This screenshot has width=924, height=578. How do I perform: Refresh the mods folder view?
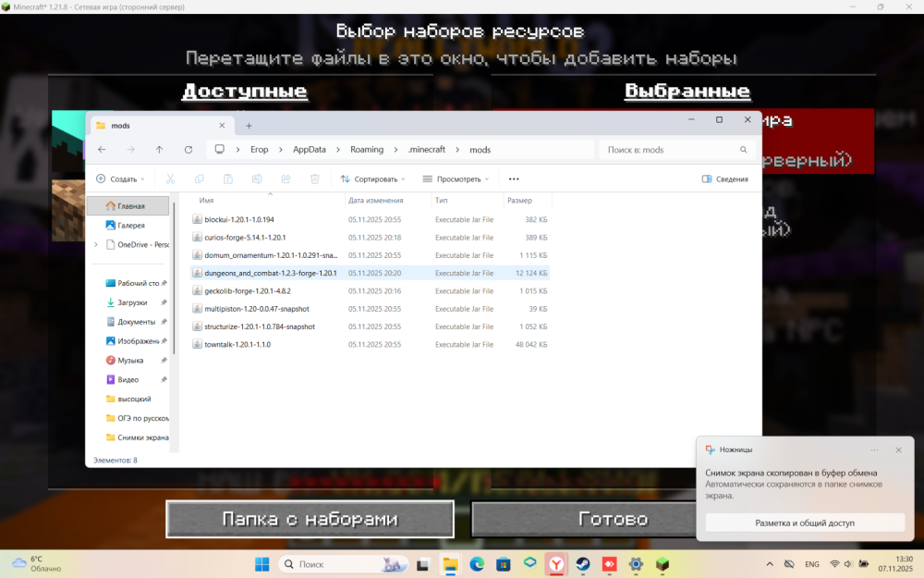[x=188, y=150]
